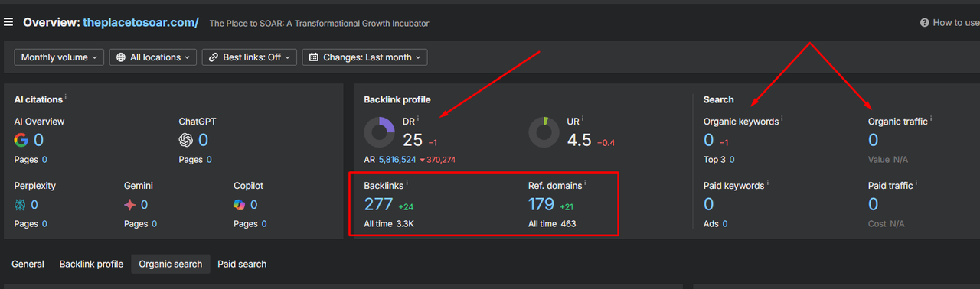Viewport: 980px width, 289px height.
Task: Click the backlinks +24 change indicator
Action: [x=406, y=207]
